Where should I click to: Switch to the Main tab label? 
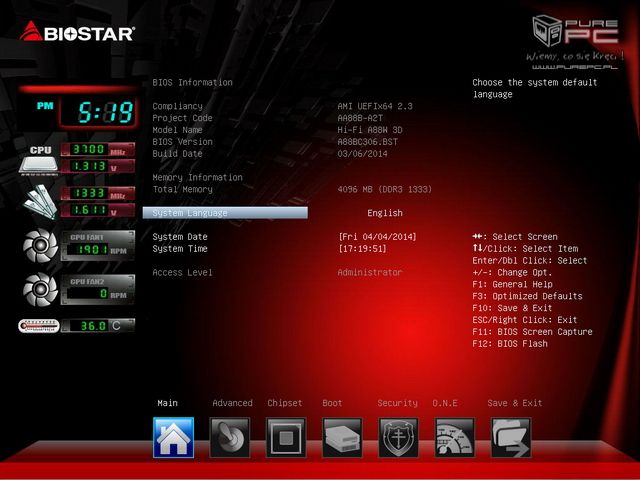(167, 403)
